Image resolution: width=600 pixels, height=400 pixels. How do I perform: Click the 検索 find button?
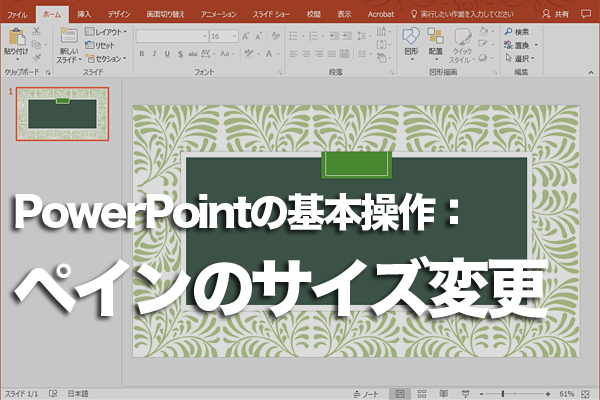click(x=517, y=32)
